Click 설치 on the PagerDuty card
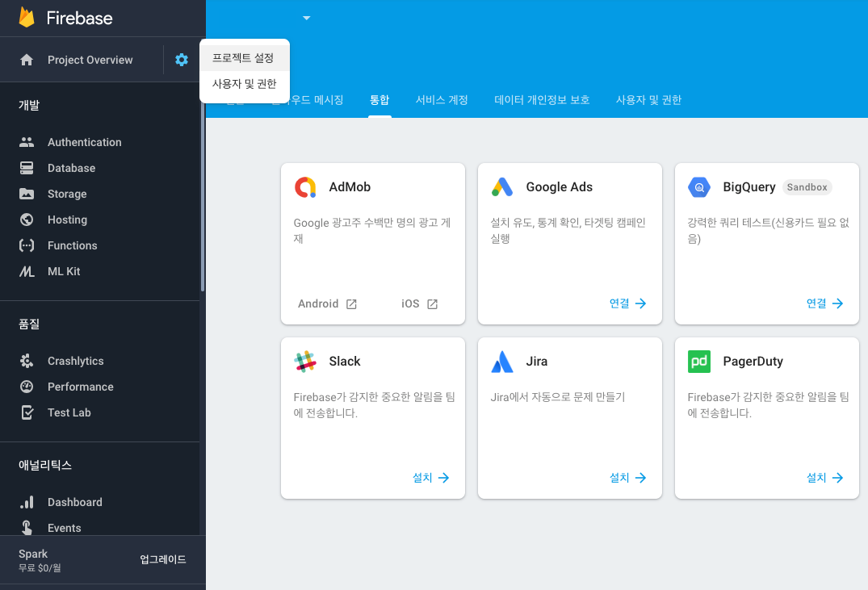This screenshot has height=590, width=868. (824, 478)
